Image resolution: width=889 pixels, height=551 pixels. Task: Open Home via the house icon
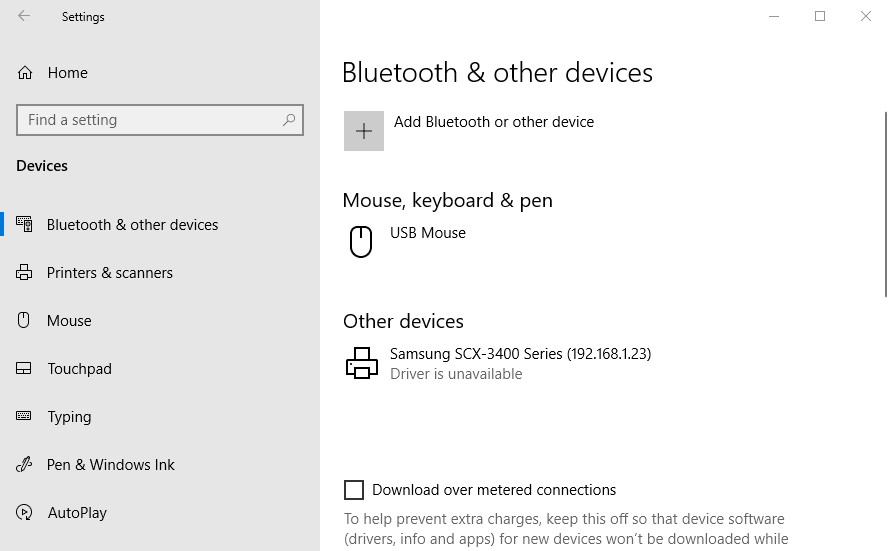coord(25,73)
